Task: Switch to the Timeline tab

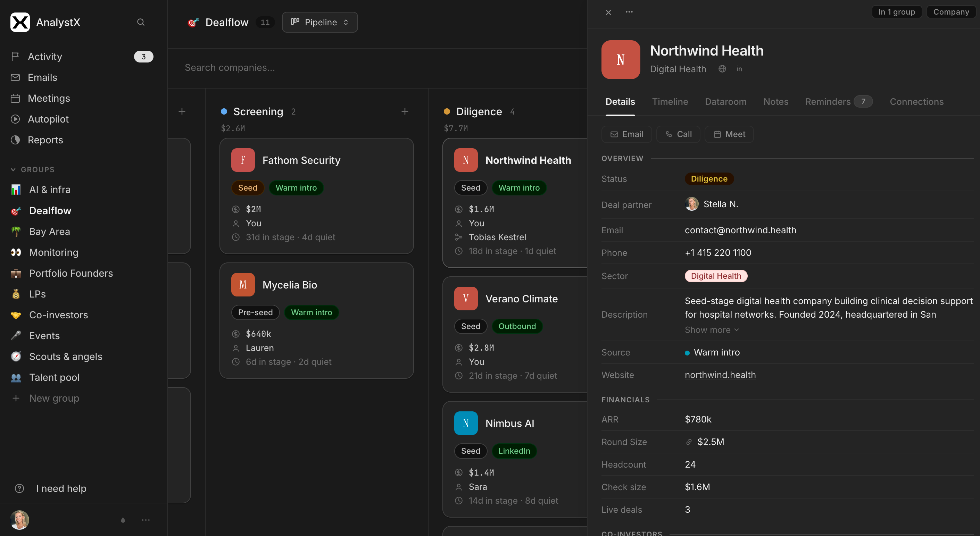Action: (x=670, y=102)
